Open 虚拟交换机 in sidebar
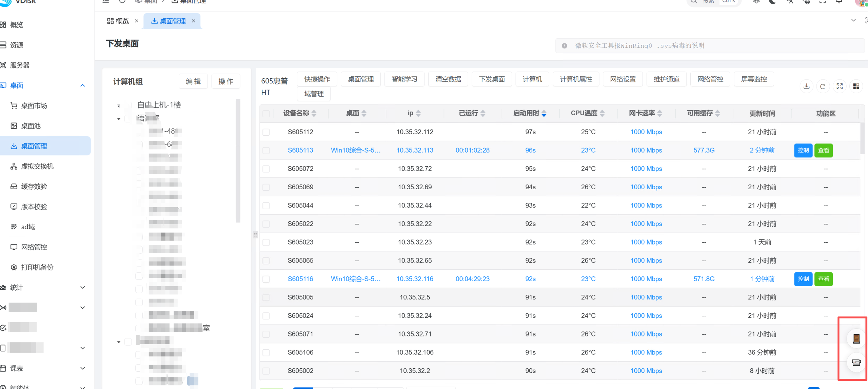The image size is (868, 389). pyautogui.click(x=37, y=166)
